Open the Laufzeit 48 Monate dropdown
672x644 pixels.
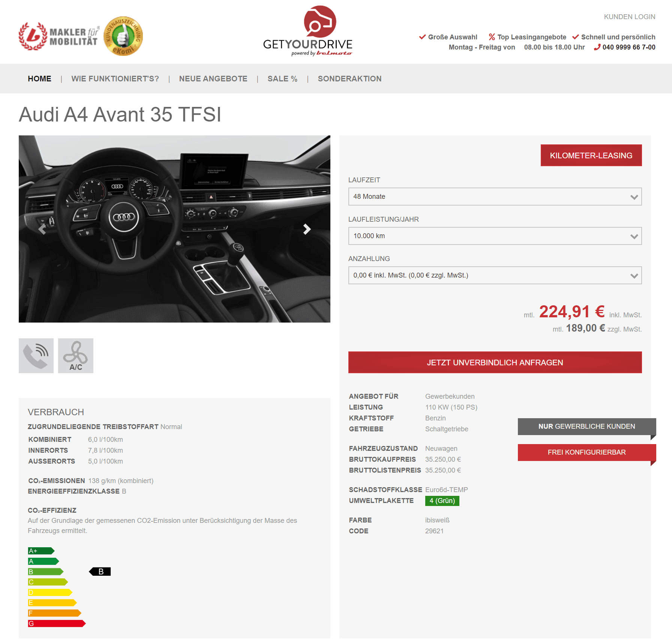click(495, 197)
